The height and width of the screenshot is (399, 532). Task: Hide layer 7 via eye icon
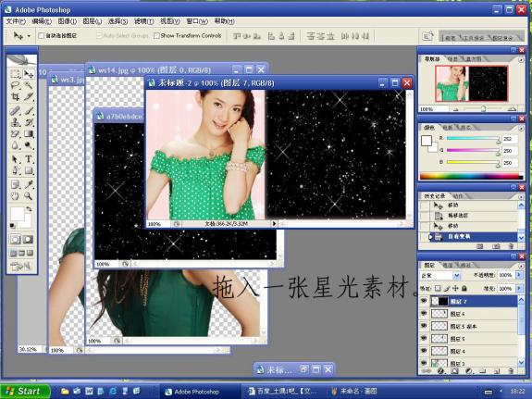[x=424, y=301]
